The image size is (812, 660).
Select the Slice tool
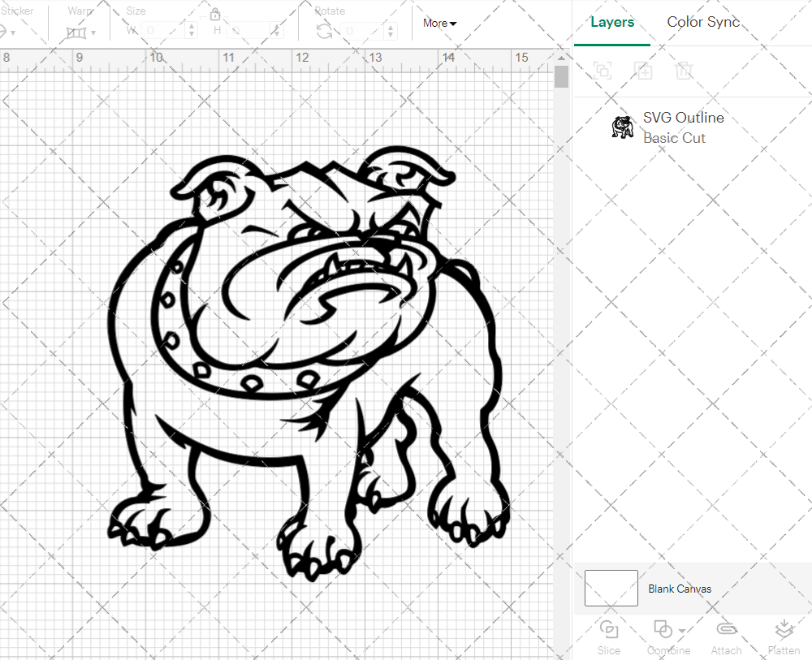(x=608, y=636)
